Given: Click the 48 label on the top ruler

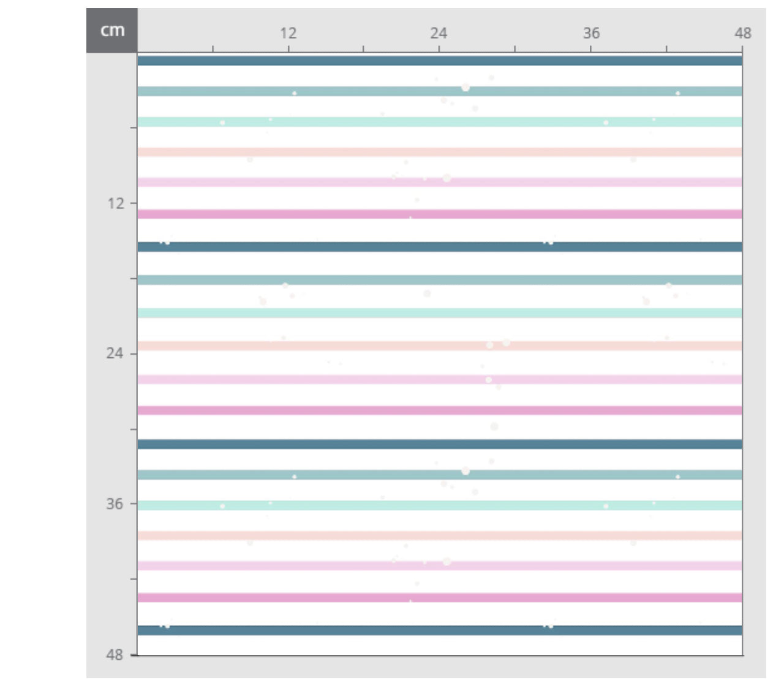Looking at the screenshot, I should pyautogui.click(x=742, y=33).
